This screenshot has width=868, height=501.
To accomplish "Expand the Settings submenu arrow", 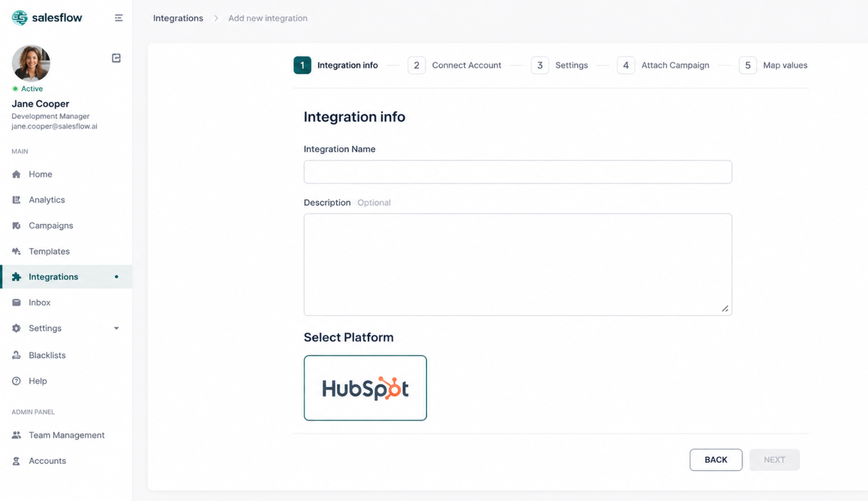I will (x=116, y=328).
